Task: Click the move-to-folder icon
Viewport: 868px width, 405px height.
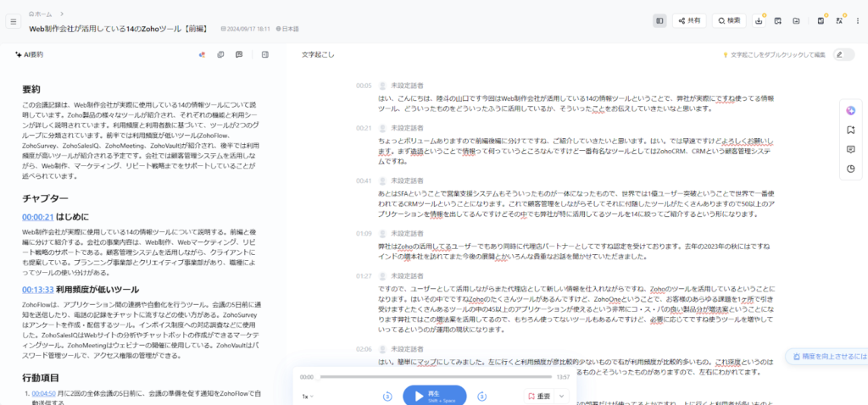Action: click(x=796, y=21)
